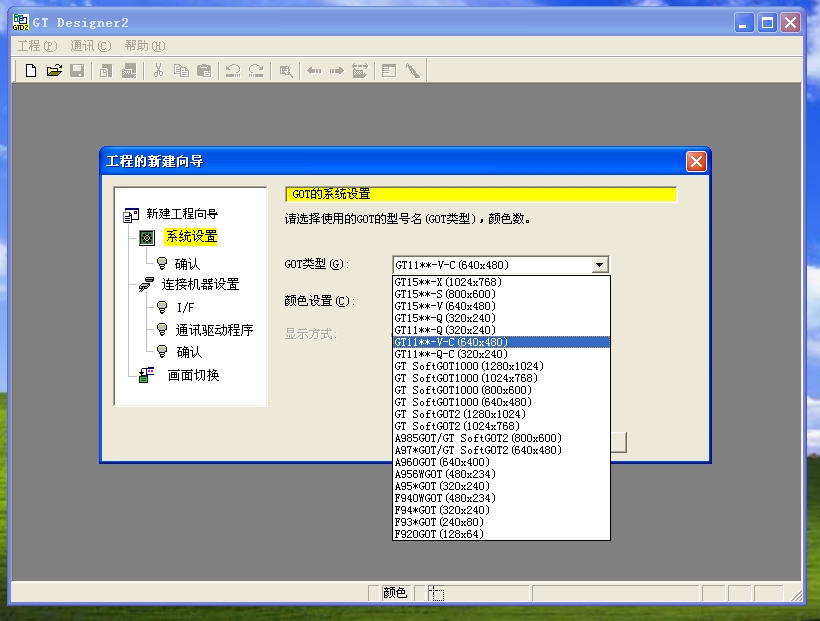Click the 颜色 status bar panel

pos(394,593)
